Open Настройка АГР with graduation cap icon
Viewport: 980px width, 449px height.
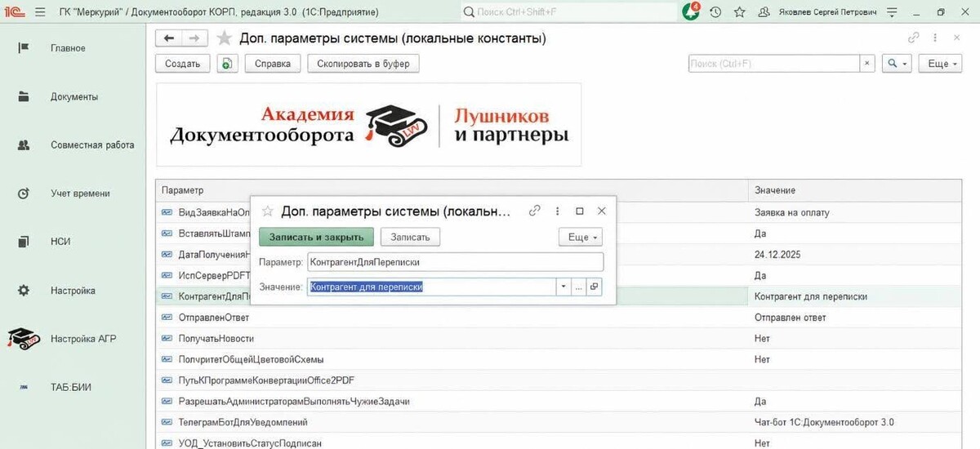coord(73,339)
